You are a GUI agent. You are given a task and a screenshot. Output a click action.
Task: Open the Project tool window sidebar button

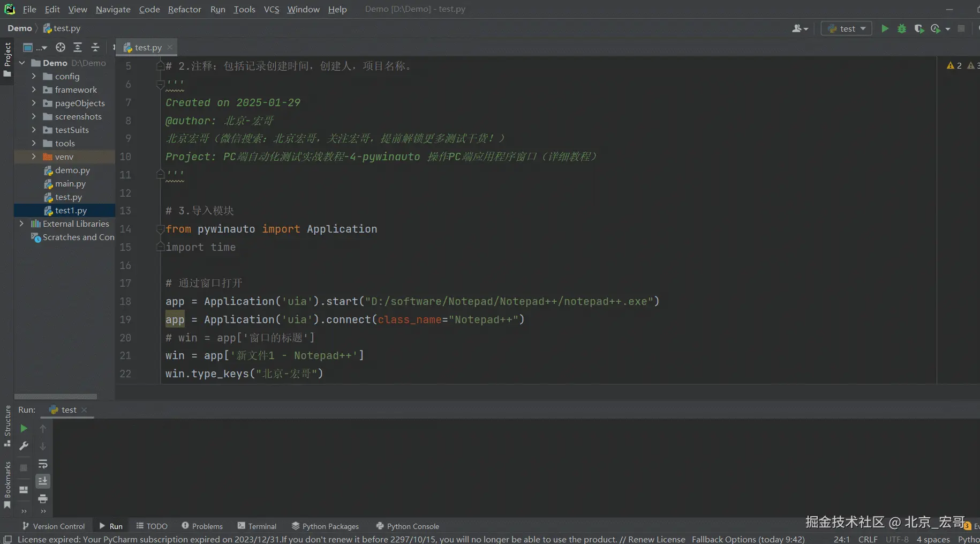coord(7,59)
